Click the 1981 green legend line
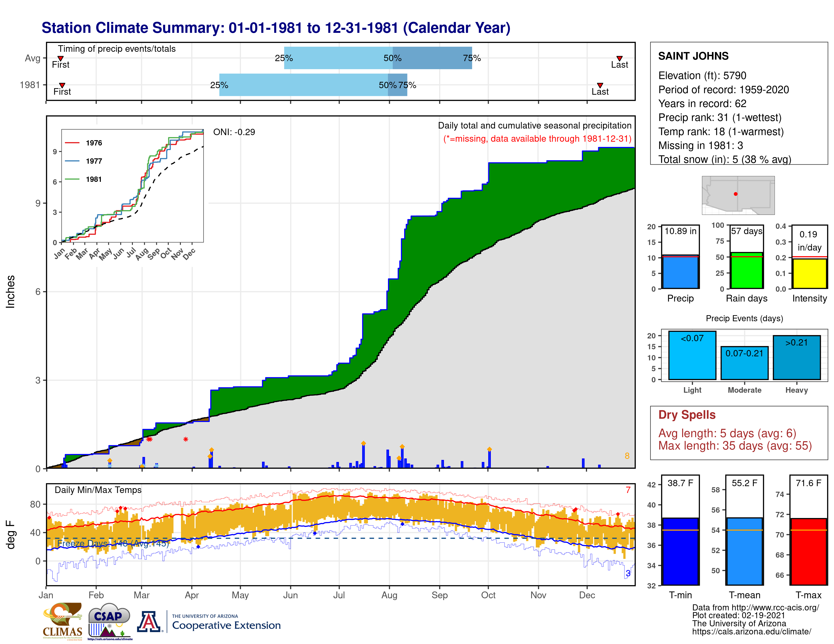The width and height of the screenshot is (834, 644). (72, 179)
